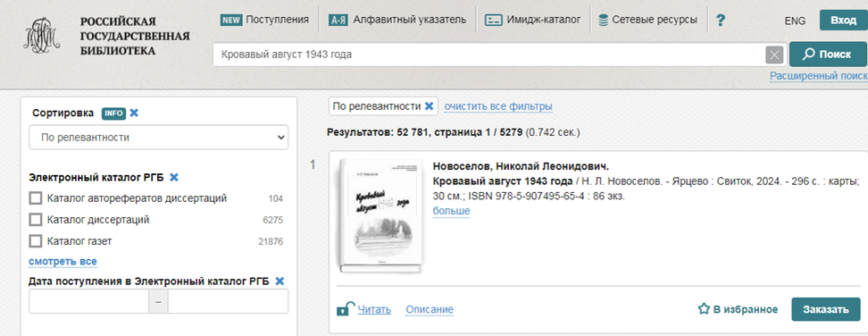868x336 pixels.
Task: Click the title Кровавый август 1943 года in result
Action: (503, 181)
